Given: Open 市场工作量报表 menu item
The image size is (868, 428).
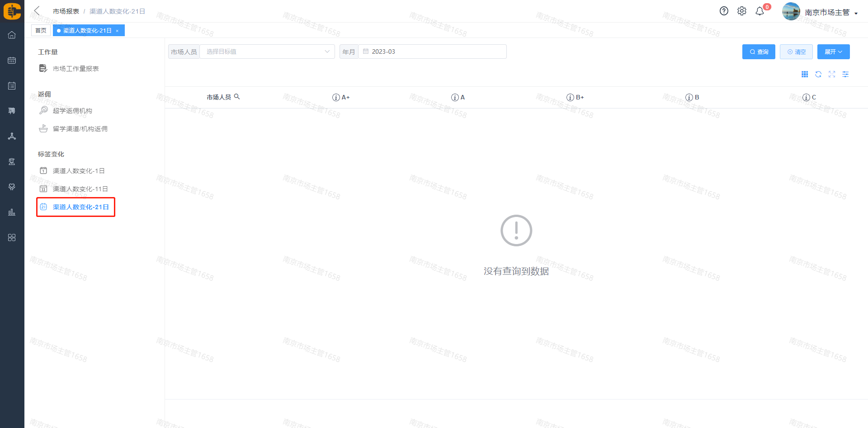Looking at the screenshot, I should coord(75,69).
